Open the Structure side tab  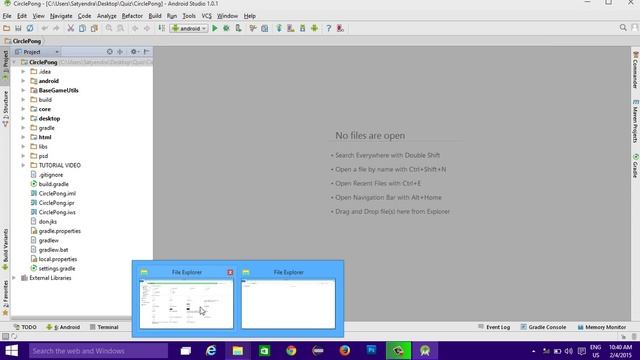click(5, 108)
